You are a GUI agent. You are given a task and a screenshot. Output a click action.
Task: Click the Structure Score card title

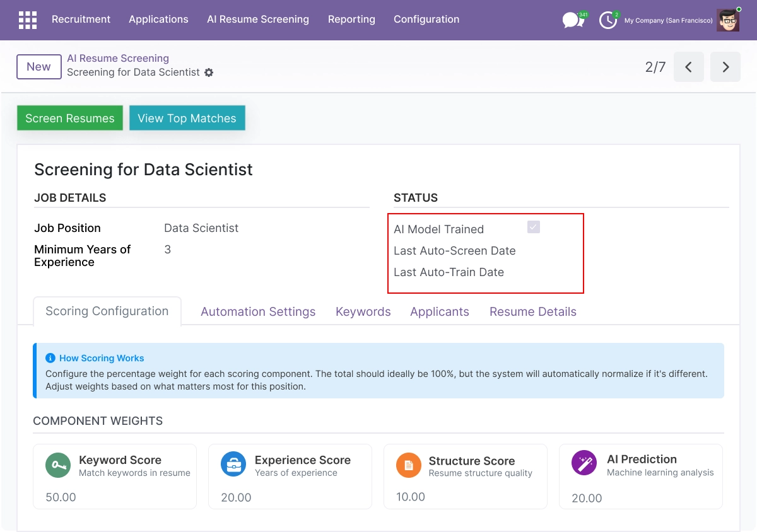coord(472,461)
